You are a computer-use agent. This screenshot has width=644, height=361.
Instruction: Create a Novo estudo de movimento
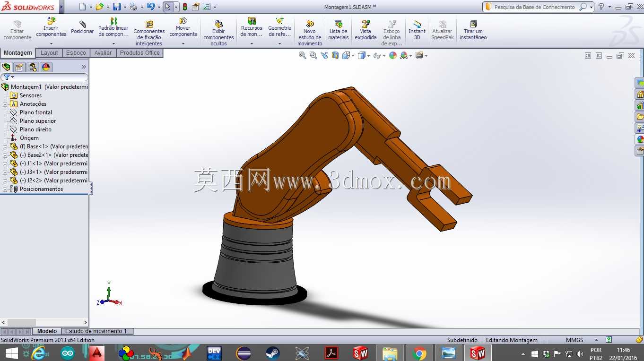[310, 33]
